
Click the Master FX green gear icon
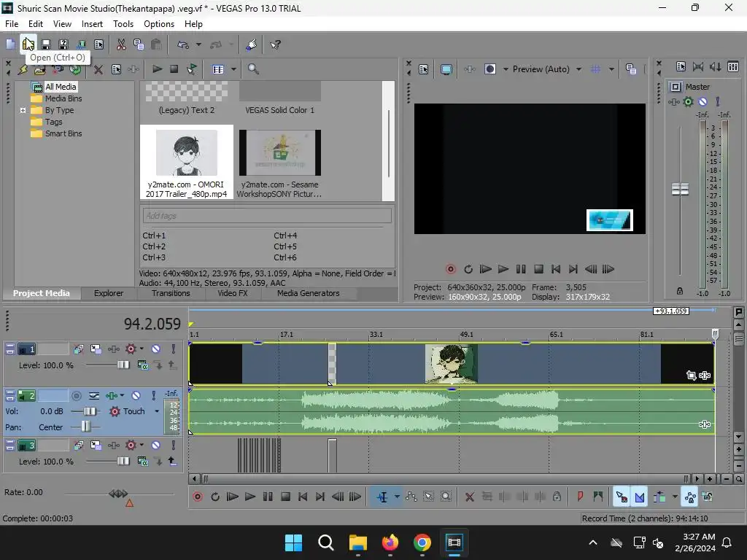click(688, 101)
